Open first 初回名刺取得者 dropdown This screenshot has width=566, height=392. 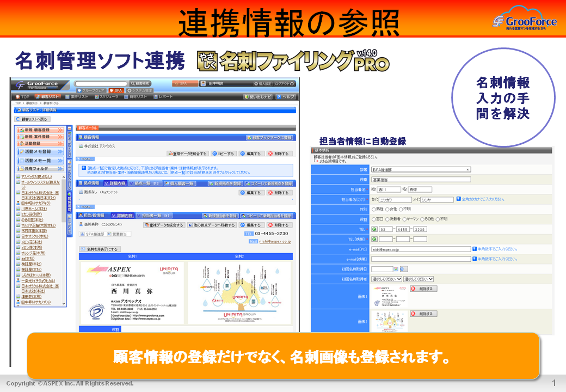pos(386,279)
